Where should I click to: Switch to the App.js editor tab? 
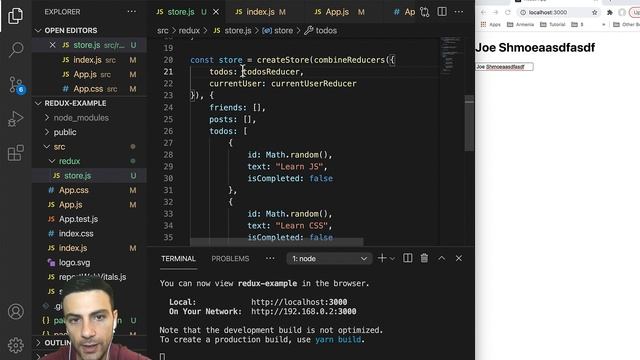point(337,12)
